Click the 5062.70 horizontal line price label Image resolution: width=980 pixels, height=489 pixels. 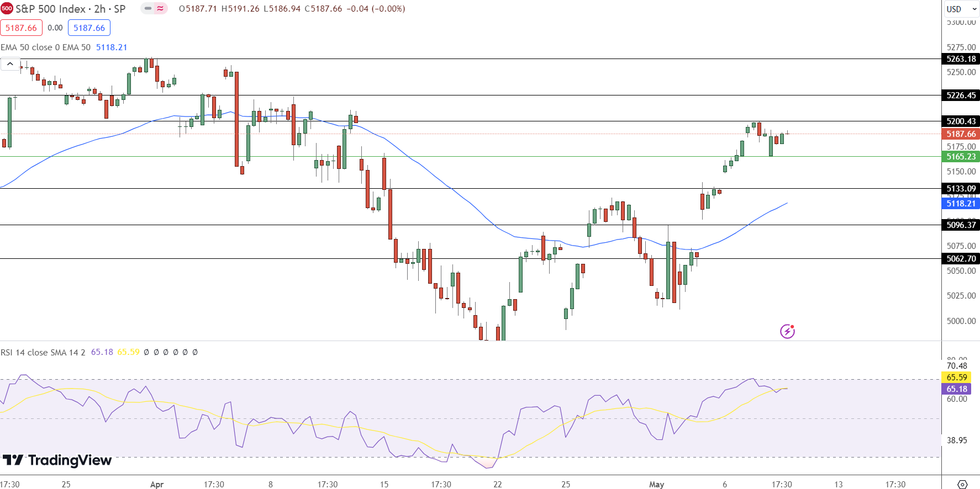pos(961,259)
